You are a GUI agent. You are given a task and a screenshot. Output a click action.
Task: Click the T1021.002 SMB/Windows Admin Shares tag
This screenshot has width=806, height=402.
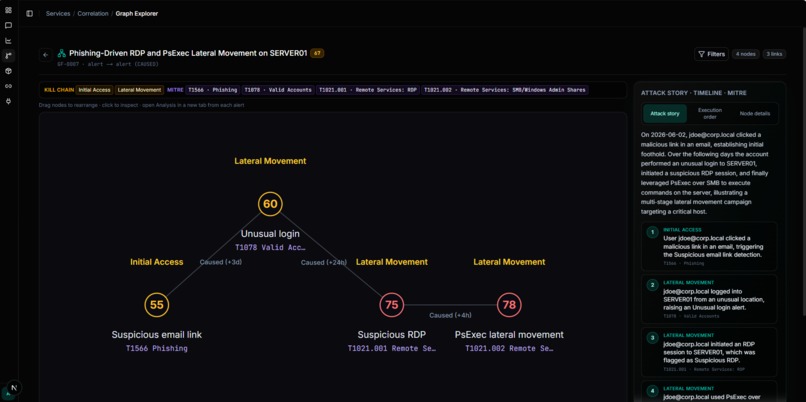tap(505, 90)
